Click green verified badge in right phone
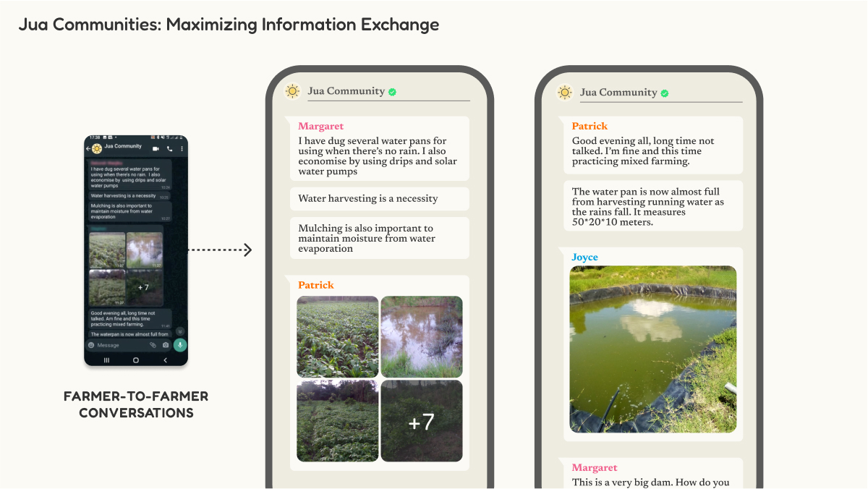This screenshot has width=868, height=489. 665,93
